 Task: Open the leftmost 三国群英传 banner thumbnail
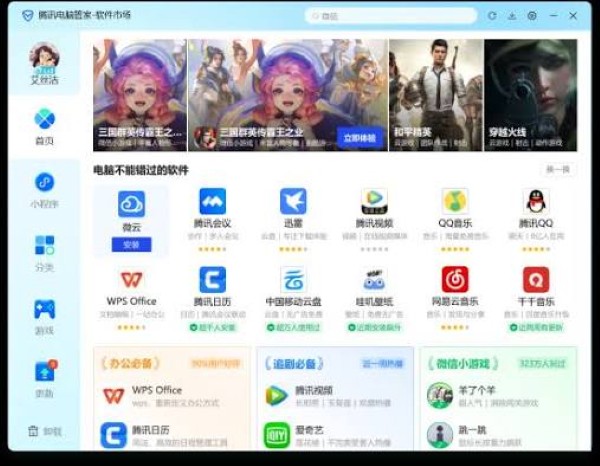tap(140, 95)
